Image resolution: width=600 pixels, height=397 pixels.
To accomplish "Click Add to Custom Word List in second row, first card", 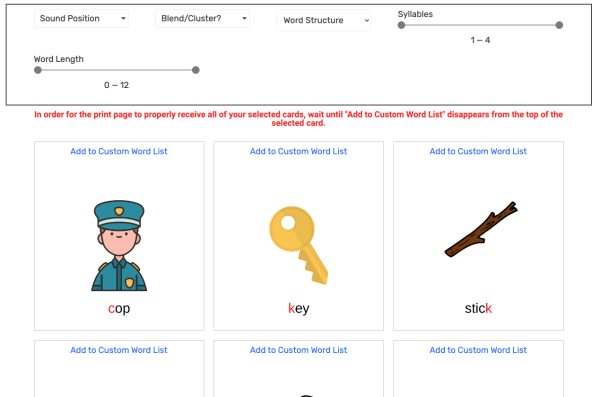I will click(119, 350).
